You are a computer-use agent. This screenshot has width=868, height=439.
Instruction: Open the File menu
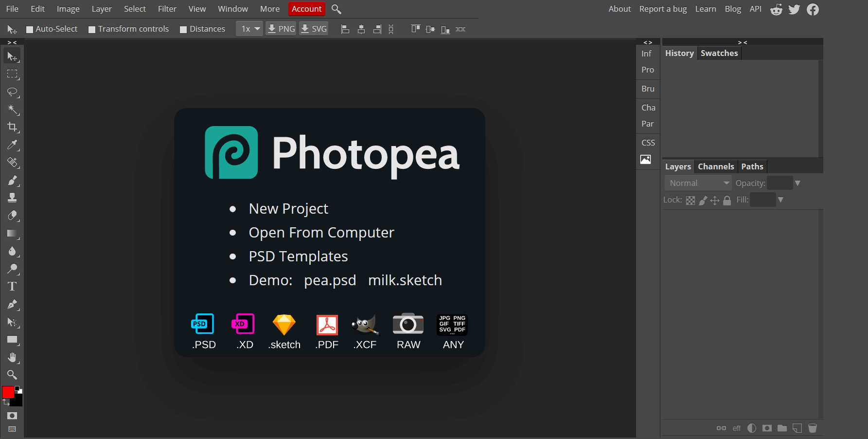pyautogui.click(x=12, y=9)
